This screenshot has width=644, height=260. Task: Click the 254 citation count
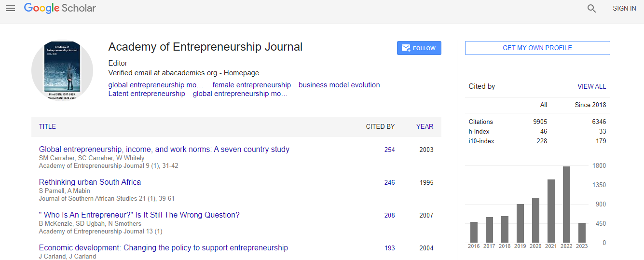pyautogui.click(x=390, y=150)
